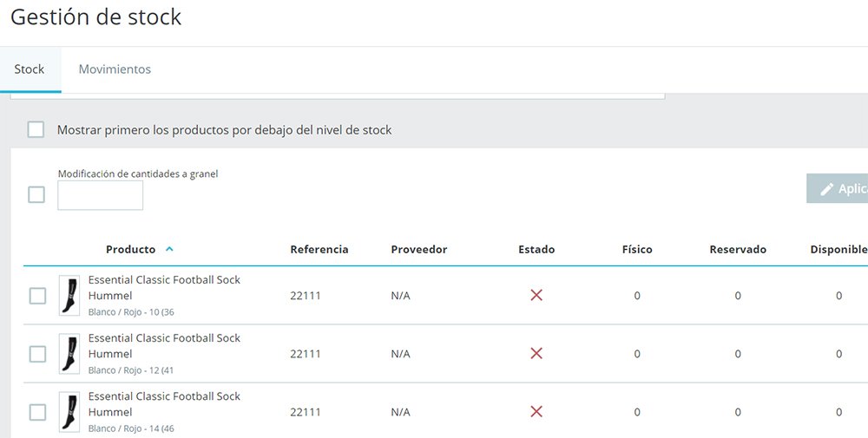
Task: Sort by the Físico column header
Action: [x=637, y=250]
